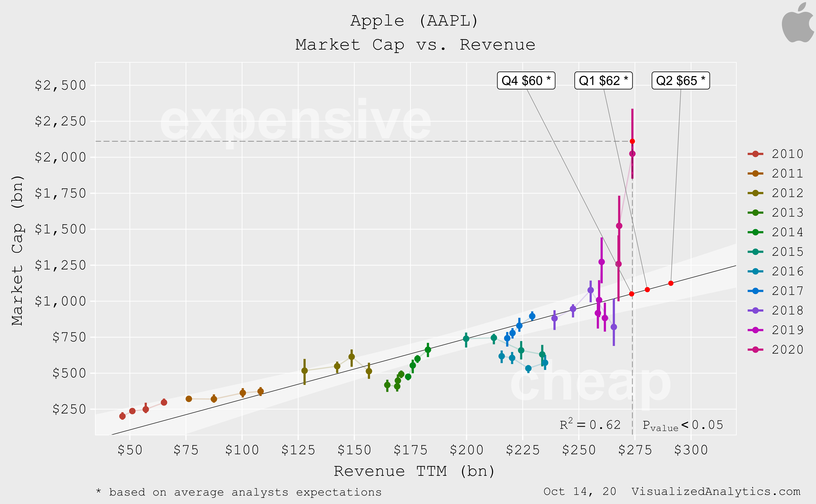The image size is (816, 504).
Task: Click the $225 revenue tick label
Action: pos(523,450)
